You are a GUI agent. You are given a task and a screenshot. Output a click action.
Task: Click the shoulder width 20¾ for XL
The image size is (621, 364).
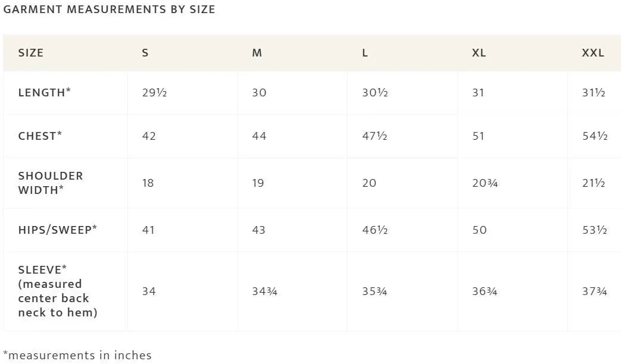485,183
